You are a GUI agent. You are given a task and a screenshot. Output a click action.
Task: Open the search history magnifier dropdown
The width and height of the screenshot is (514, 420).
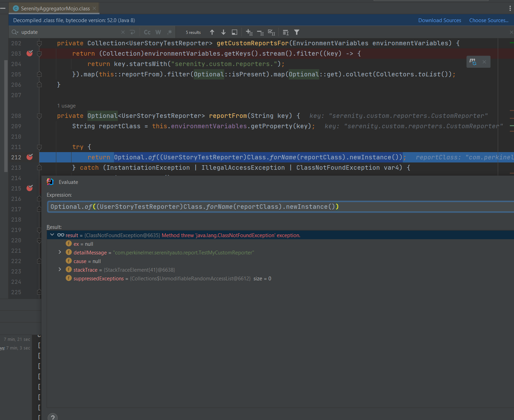pyautogui.click(x=15, y=32)
